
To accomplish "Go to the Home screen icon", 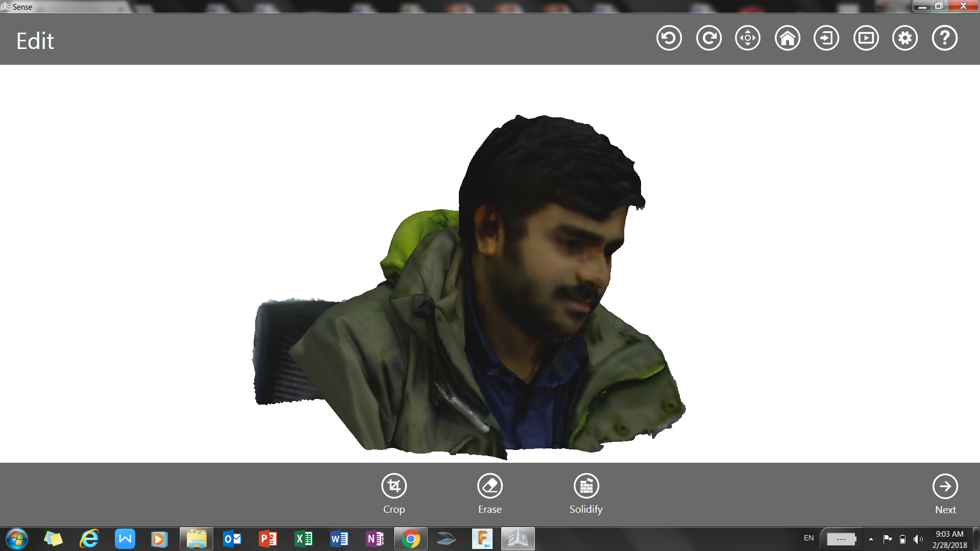I will (x=787, y=38).
